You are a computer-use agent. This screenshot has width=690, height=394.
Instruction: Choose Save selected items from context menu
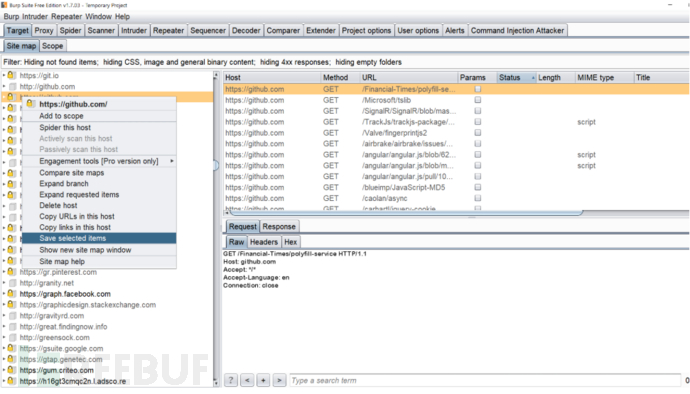(99, 238)
